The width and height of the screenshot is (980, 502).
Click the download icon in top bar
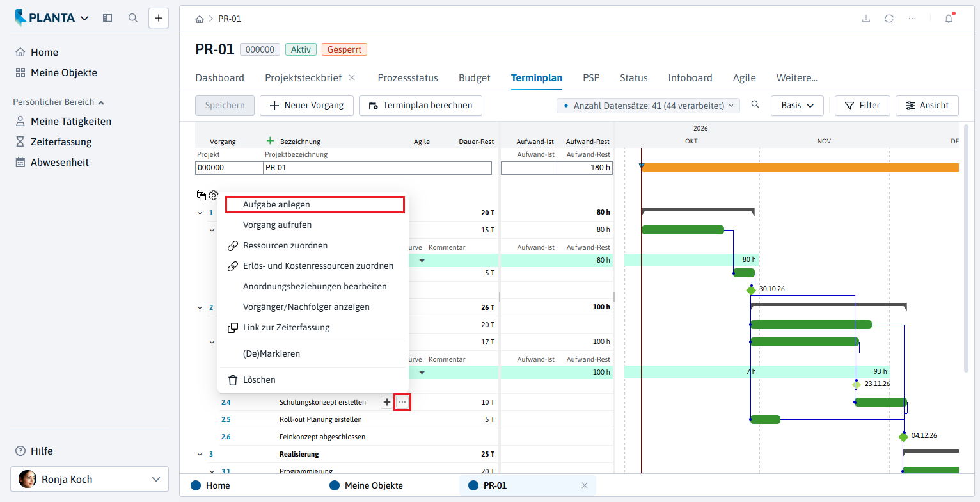click(866, 19)
